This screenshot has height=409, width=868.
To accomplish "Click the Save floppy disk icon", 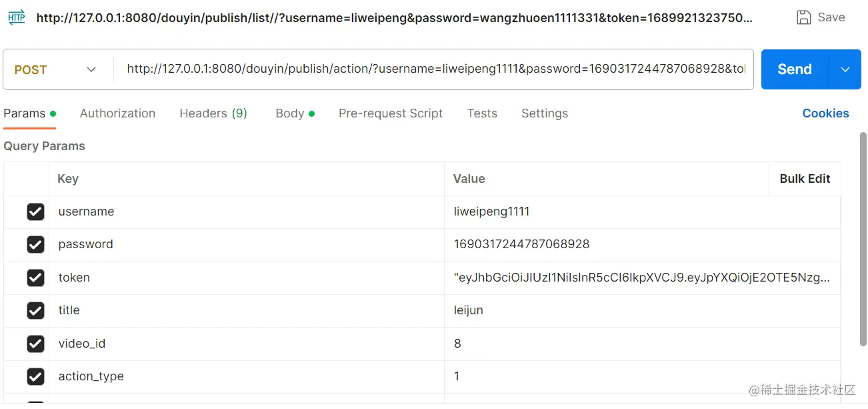I will tap(804, 17).
